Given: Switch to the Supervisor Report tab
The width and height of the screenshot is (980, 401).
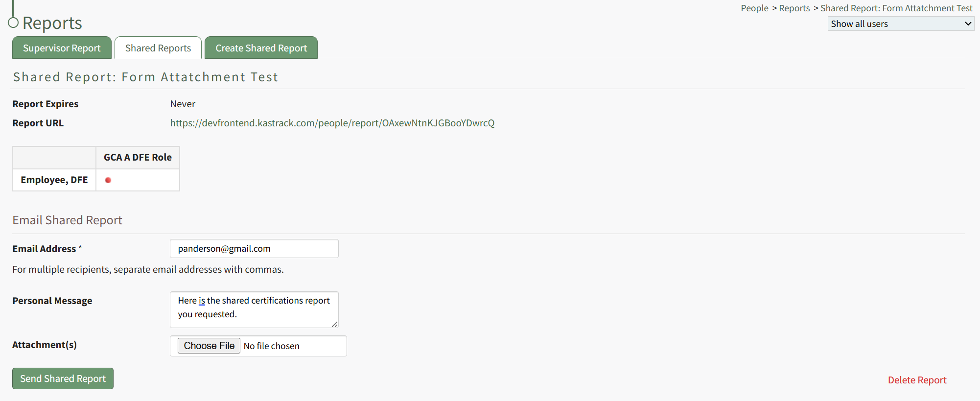Looking at the screenshot, I should [x=62, y=48].
